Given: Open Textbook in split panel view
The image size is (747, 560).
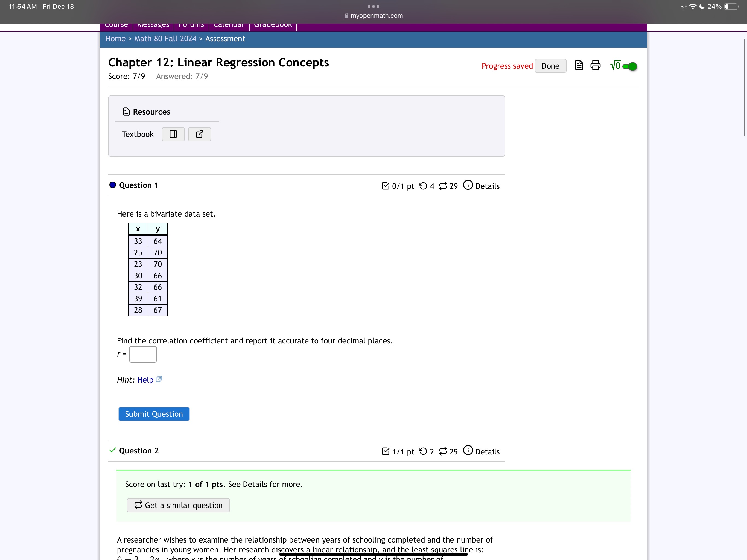Looking at the screenshot, I should click(173, 134).
